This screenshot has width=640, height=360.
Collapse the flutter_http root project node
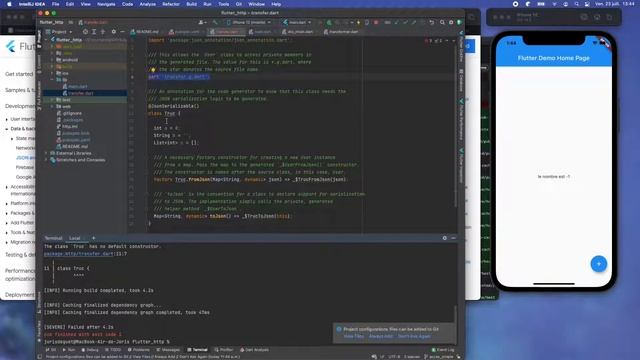tap(47, 40)
